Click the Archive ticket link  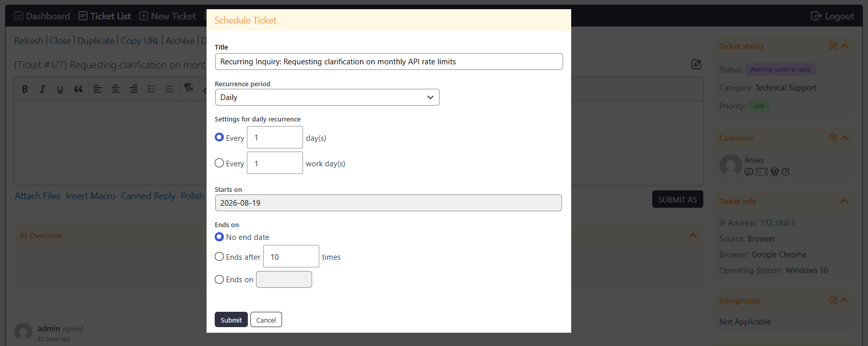(180, 41)
